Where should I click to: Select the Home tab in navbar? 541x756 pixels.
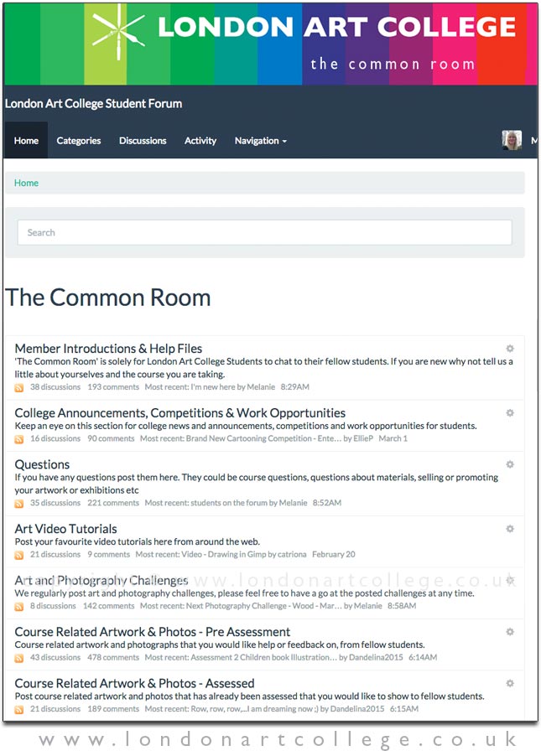click(26, 141)
